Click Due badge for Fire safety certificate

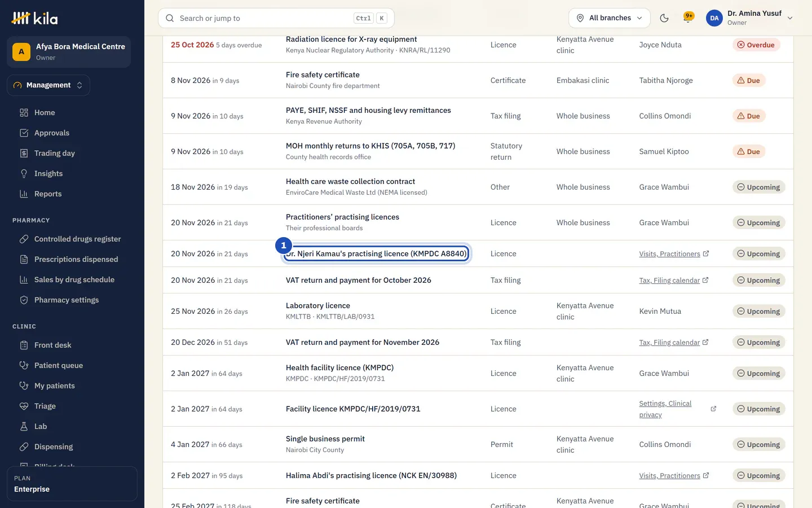pyautogui.click(x=748, y=81)
